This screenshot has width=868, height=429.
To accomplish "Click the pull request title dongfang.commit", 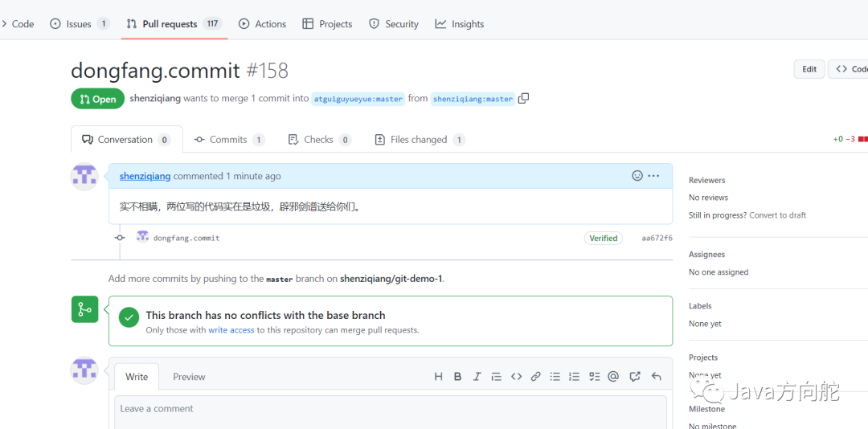I will (x=156, y=71).
